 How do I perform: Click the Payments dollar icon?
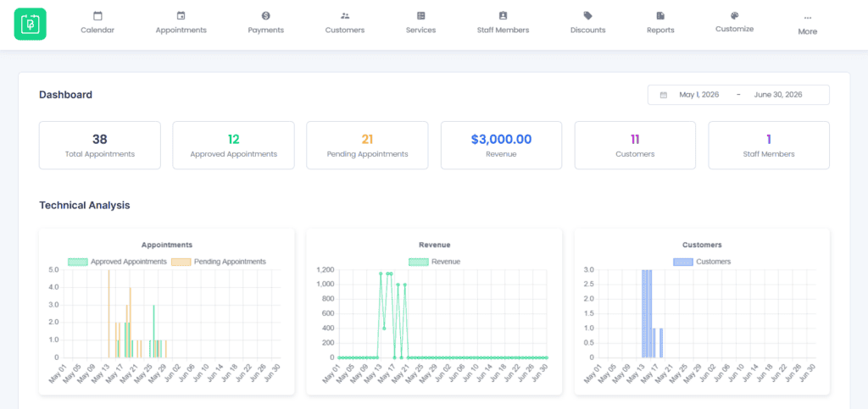pyautogui.click(x=265, y=15)
